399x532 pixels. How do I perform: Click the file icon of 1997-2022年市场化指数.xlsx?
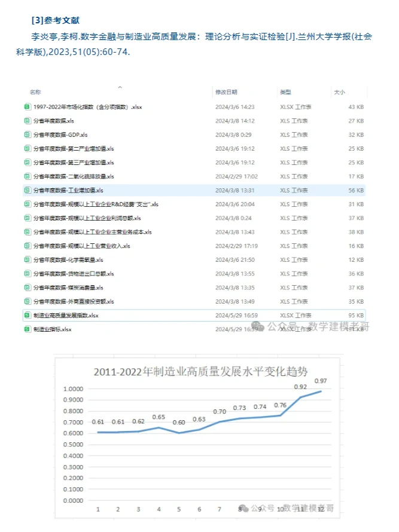point(27,107)
